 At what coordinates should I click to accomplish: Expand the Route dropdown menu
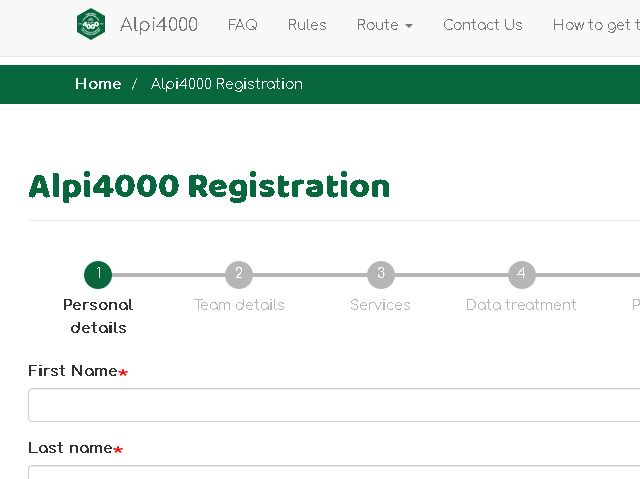(384, 25)
